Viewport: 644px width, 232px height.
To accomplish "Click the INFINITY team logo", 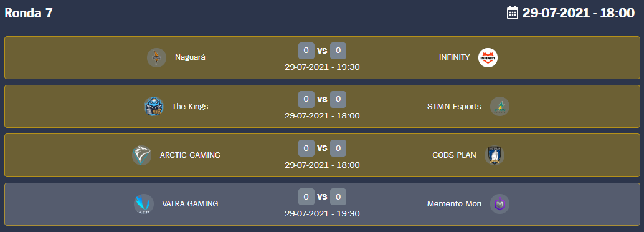I will 488,57.
